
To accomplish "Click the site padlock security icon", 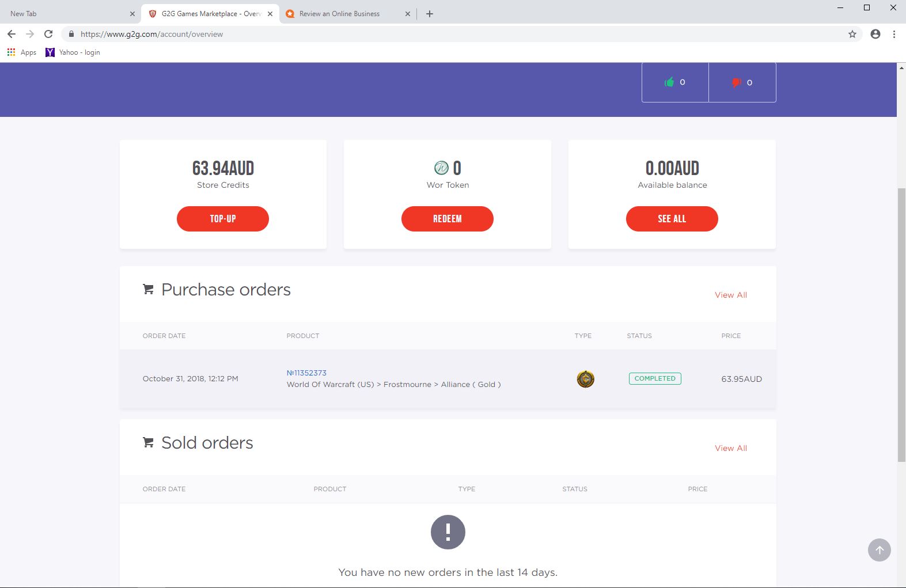I will click(x=71, y=34).
